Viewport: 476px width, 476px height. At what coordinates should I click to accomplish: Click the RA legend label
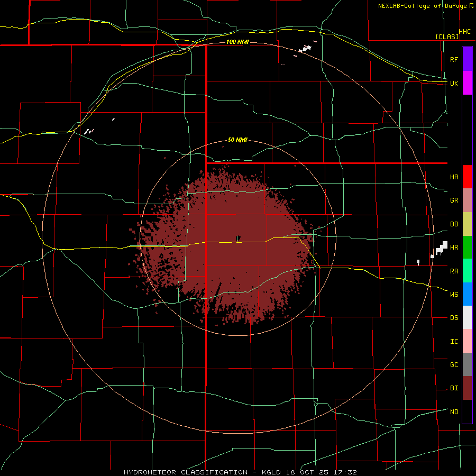454,271
